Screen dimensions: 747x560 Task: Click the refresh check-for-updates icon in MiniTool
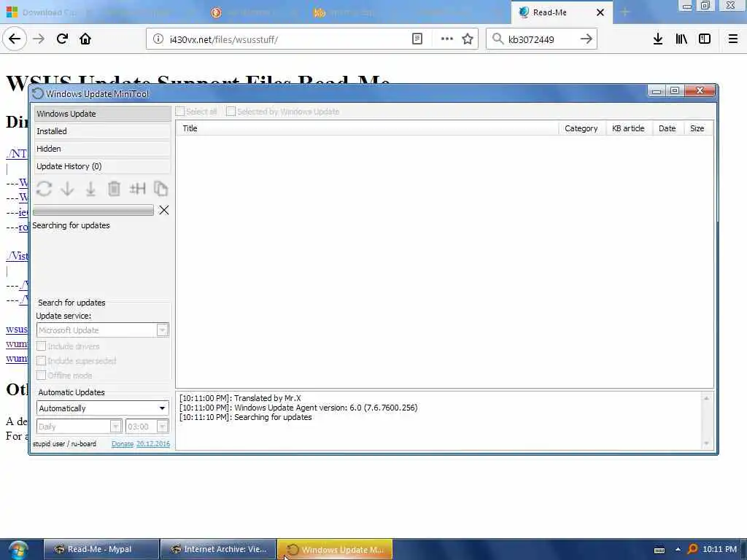click(x=44, y=189)
